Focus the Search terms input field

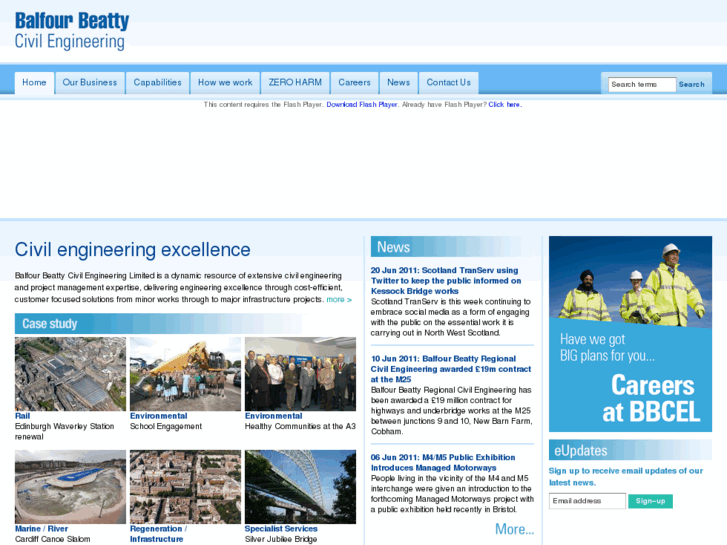[x=642, y=84]
